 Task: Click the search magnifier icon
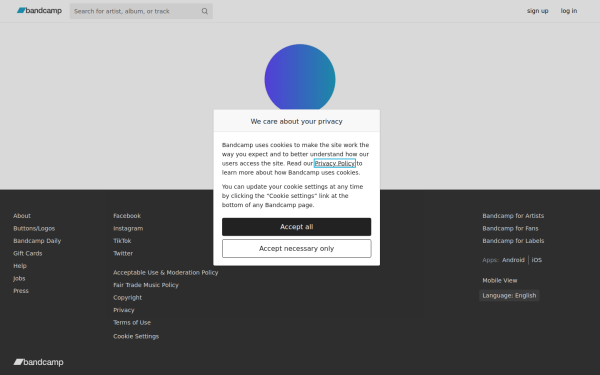click(x=205, y=11)
